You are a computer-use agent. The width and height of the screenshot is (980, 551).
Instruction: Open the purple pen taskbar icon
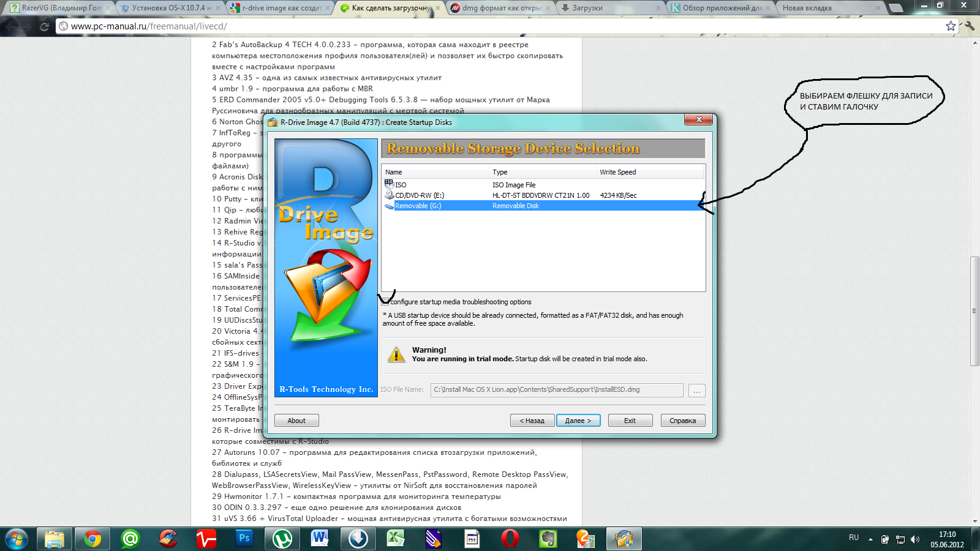pyautogui.click(x=434, y=539)
